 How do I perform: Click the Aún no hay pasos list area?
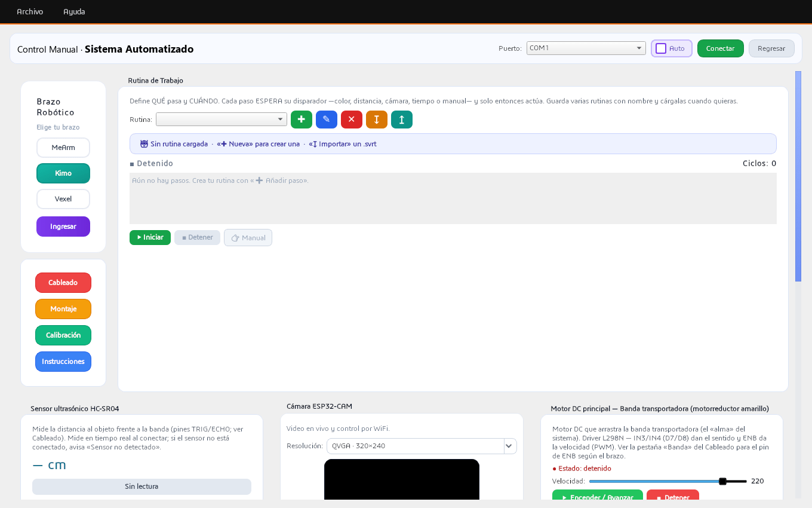click(x=453, y=198)
